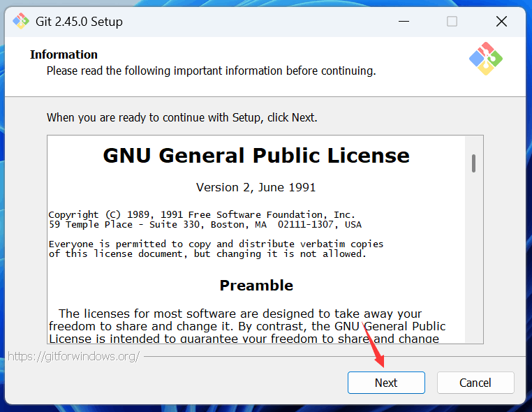Viewport: 532px width, 412px height.
Task: Minimize the Git Setup window
Action: [x=404, y=22]
